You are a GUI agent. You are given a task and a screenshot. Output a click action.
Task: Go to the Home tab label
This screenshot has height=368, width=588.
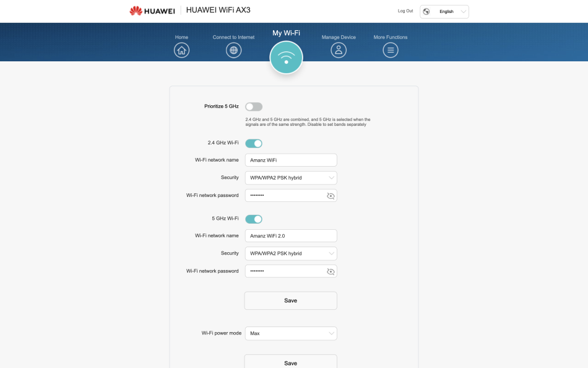tap(181, 37)
